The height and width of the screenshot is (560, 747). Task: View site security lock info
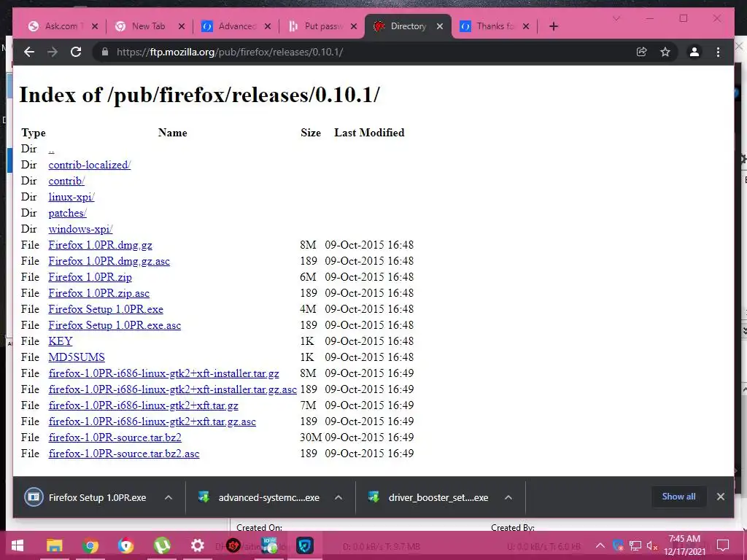pos(105,52)
